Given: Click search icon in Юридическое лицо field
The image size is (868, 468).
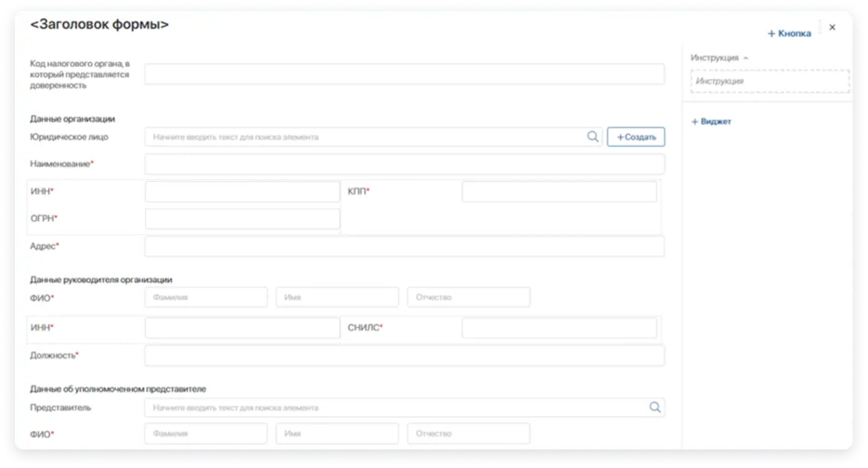Looking at the screenshot, I should tap(593, 136).
